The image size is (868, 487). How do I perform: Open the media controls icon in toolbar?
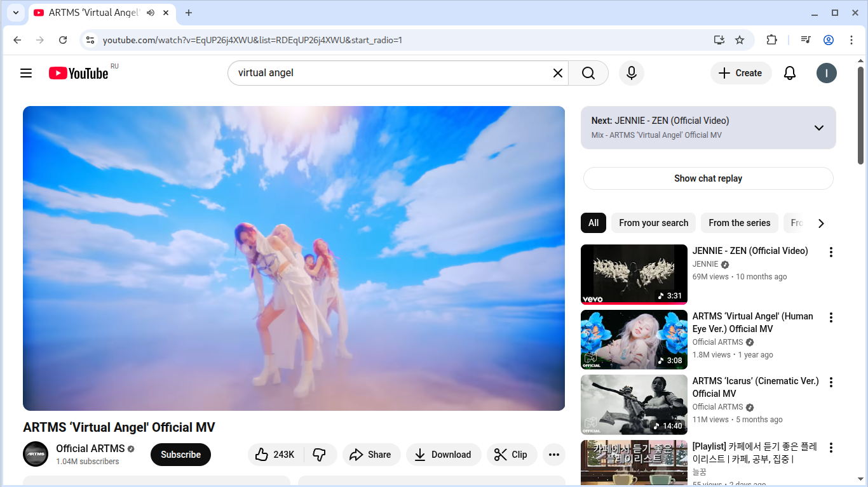(x=806, y=40)
